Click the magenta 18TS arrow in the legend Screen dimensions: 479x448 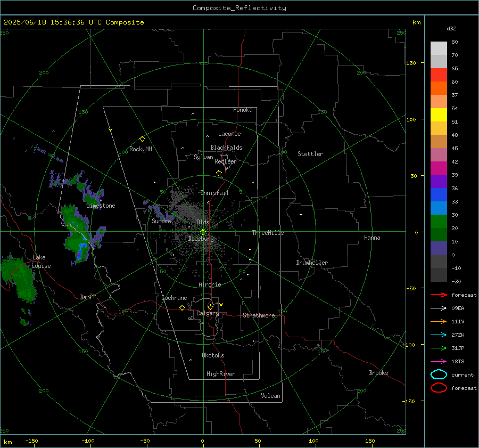pyautogui.click(x=439, y=362)
